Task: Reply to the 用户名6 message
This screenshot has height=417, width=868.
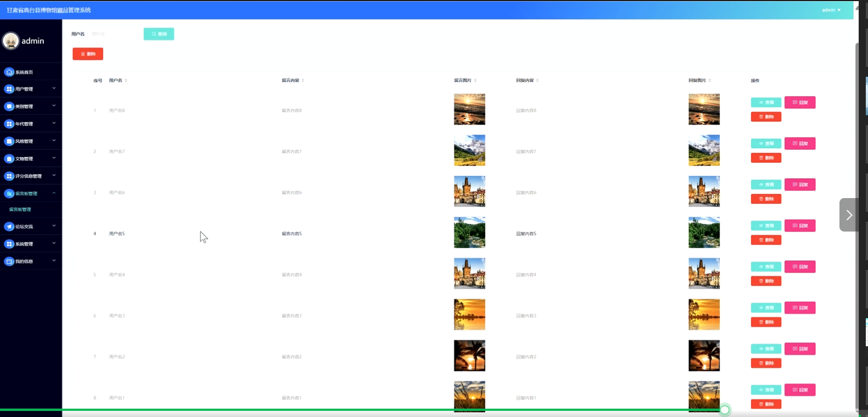Action: pos(800,185)
